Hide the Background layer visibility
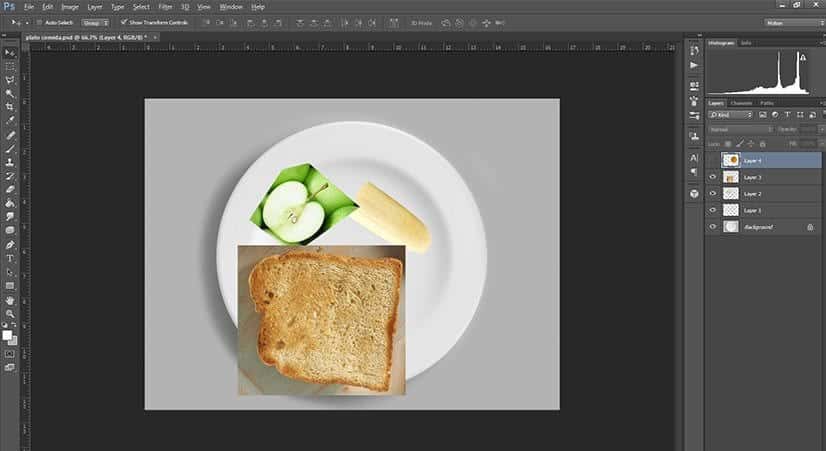This screenshot has width=826, height=451. [713, 227]
